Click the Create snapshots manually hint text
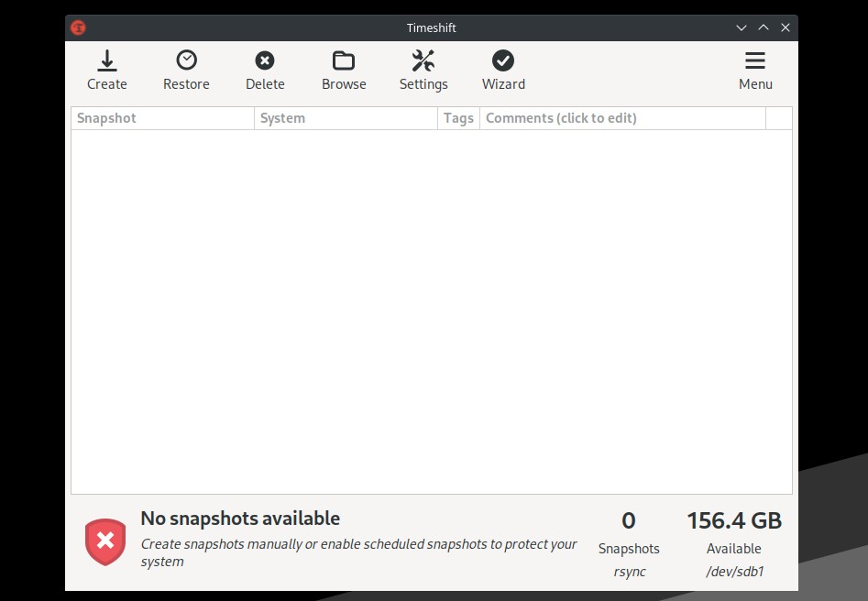The width and height of the screenshot is (868, 601). (358, 552)
